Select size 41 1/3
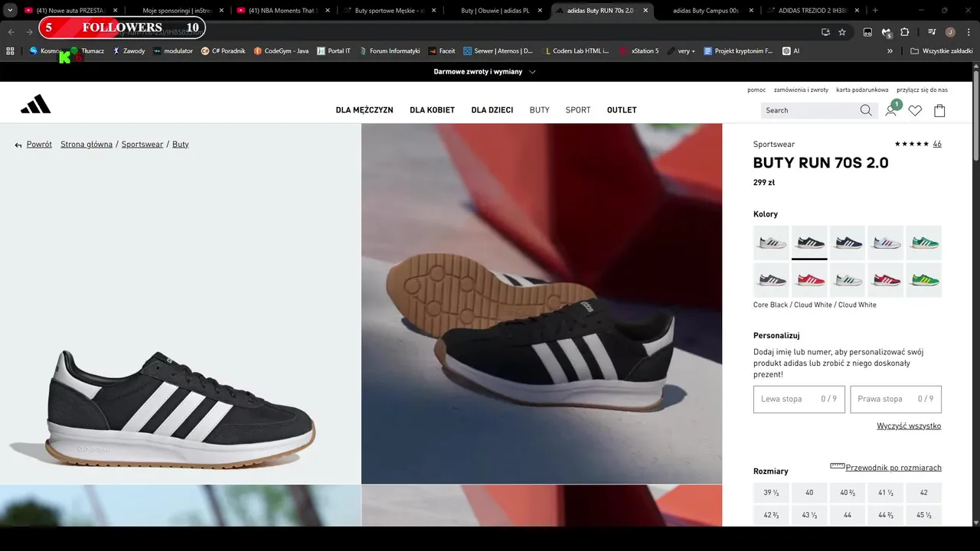This screenshot has height=551, width=980. tap(886, 493)
